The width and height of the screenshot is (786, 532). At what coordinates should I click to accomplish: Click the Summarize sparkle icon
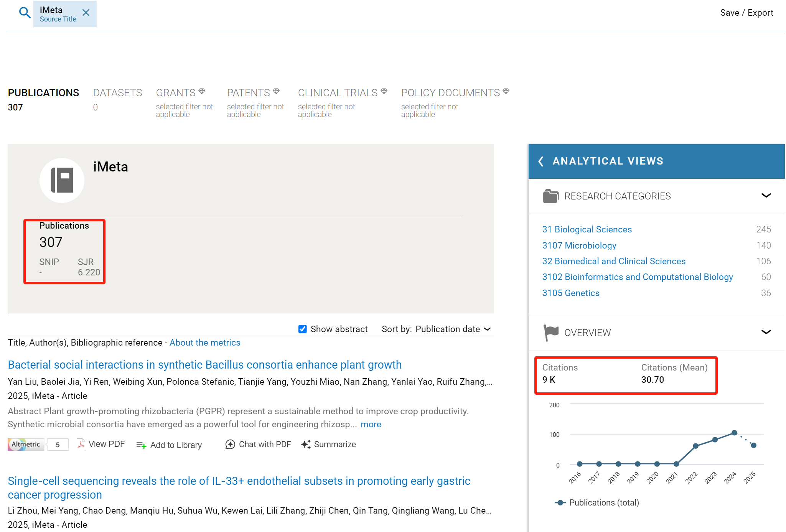[306, 444]
